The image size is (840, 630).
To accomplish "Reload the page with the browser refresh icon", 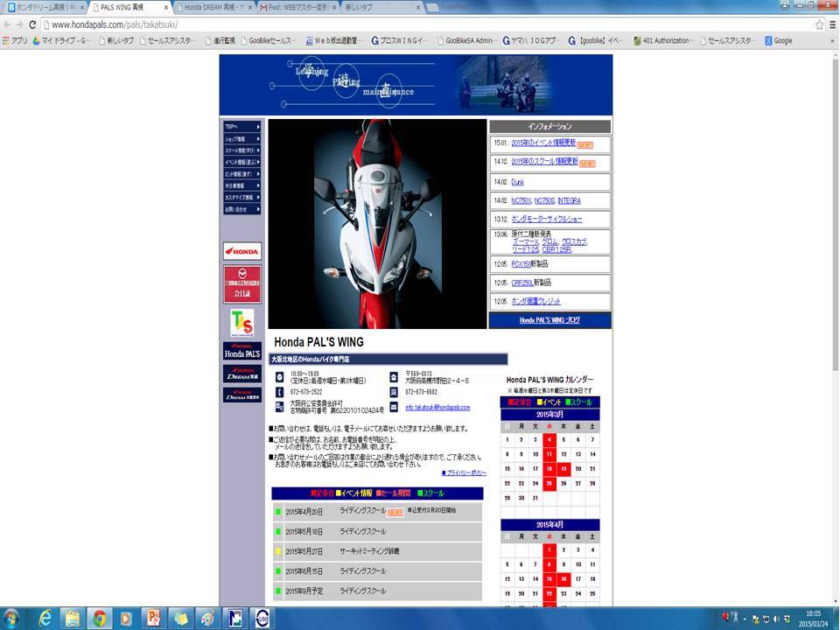I will (32, 24).
